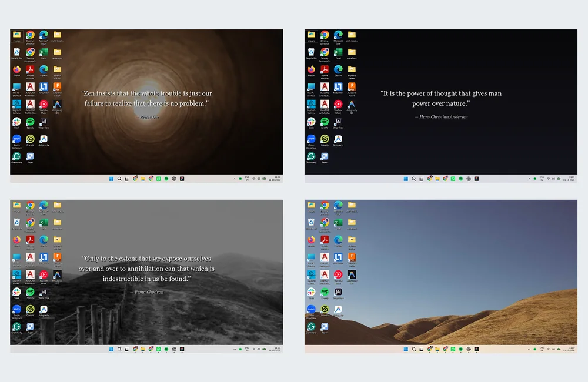Open Grammarly on the Pema Chodron quote desktop
588x382 pixels.
16,327
